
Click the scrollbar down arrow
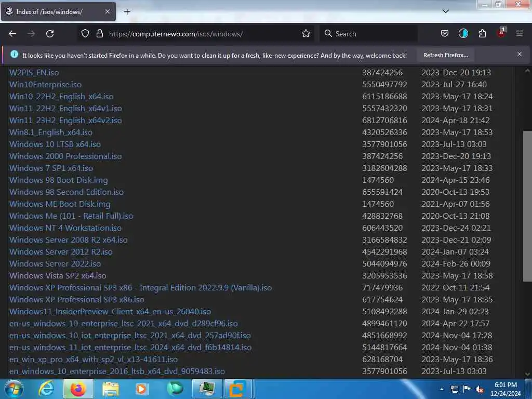coord(527,374)
